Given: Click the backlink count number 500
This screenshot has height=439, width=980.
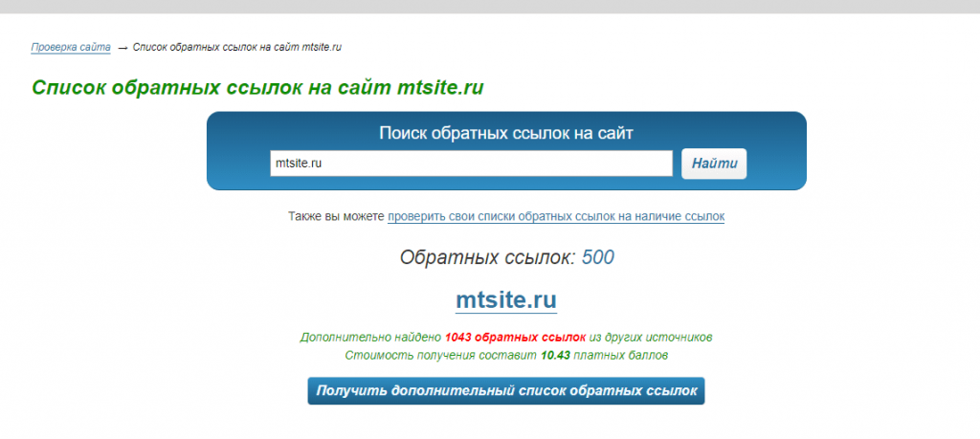Looking at the screenshot, I should [597, 257].
